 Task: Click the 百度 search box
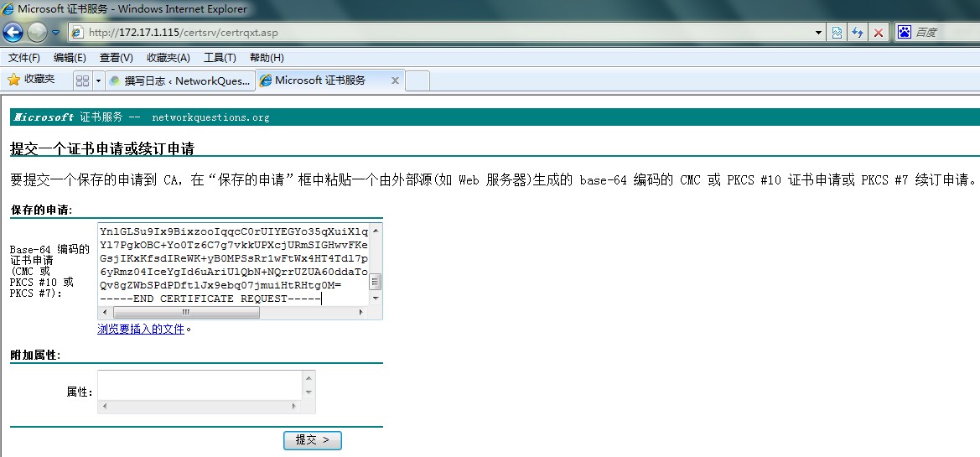(x=946, y=33)
